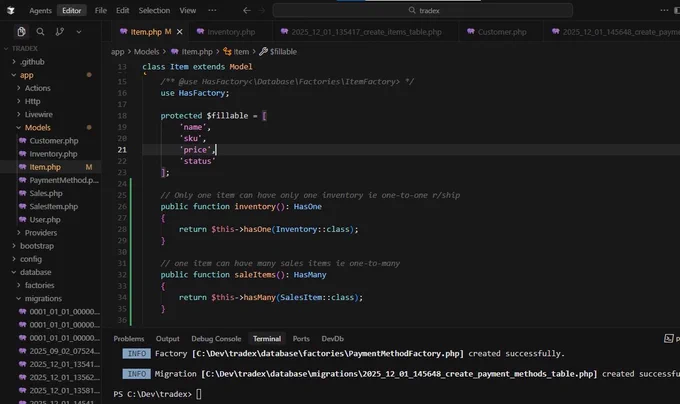Click the app breadcrumb segment
This screenshot has height=404, width=680.
tap(118, 52)
